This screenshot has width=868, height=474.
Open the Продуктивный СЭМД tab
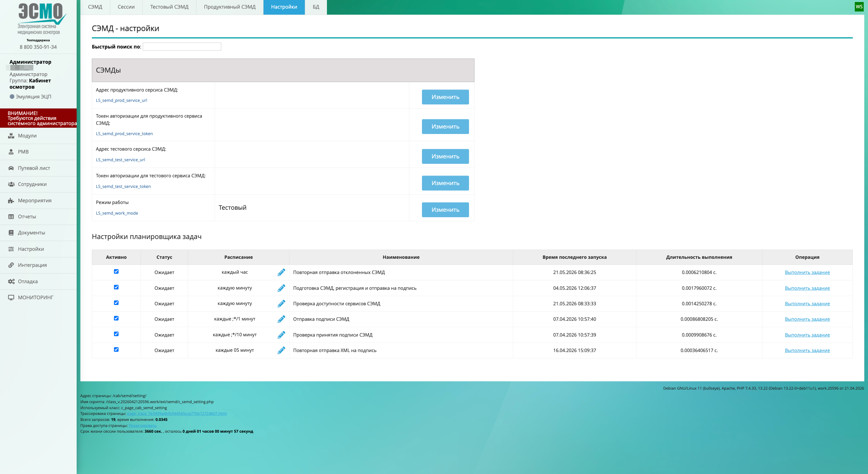229,7
